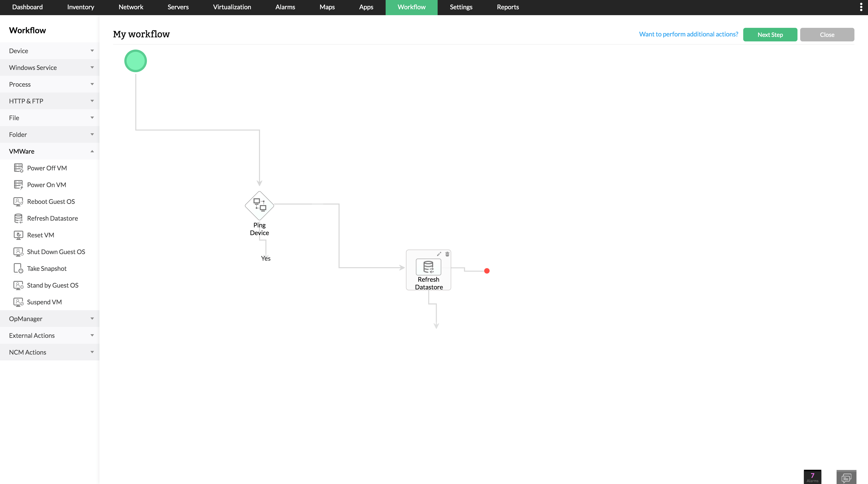This screenshot has height=484, width=868.
Task: Select the green workflow start node
Action: (135, 61)
